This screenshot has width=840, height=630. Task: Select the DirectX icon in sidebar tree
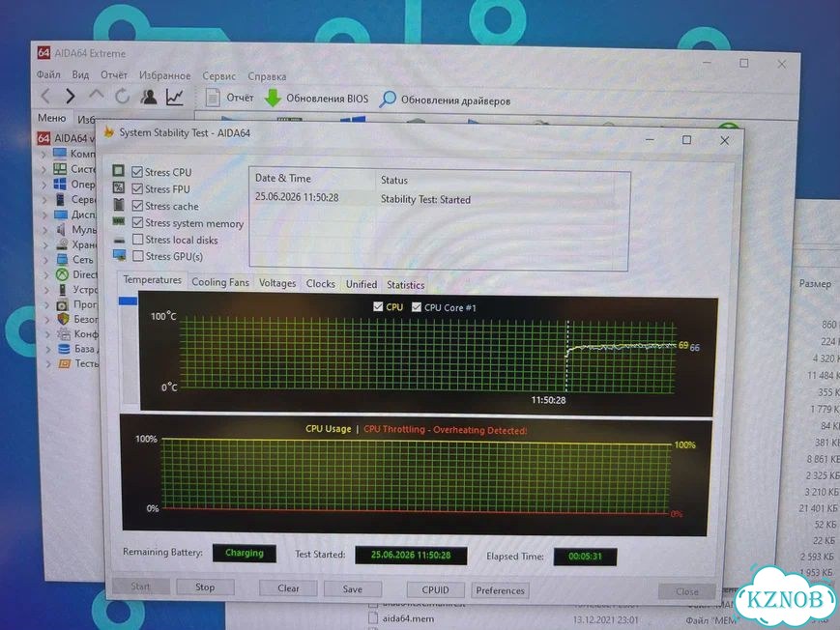coord(63,274)
